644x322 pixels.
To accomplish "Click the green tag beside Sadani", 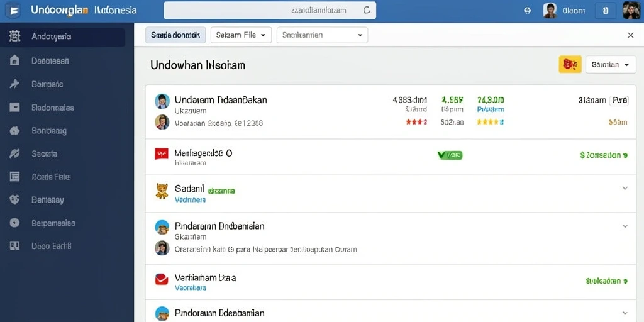I will point(221,191).
